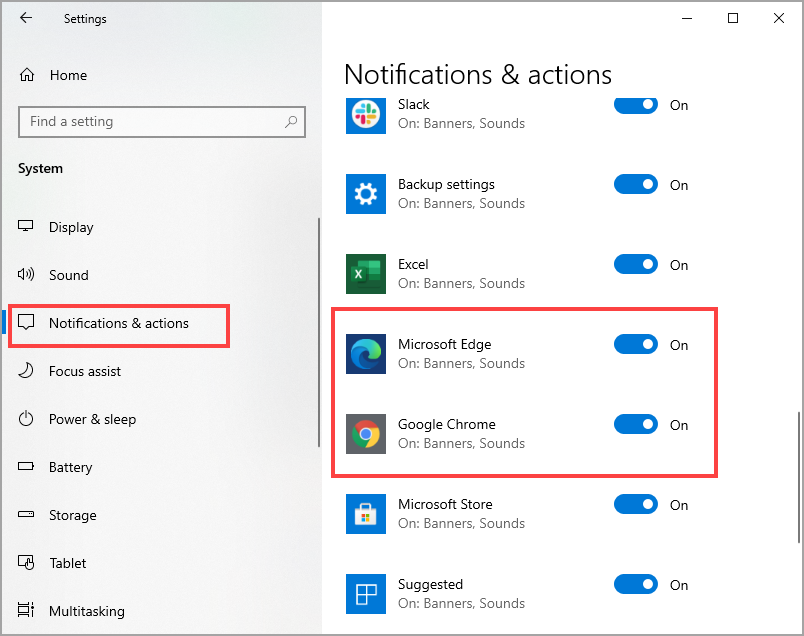
Task: Click the sidebar vertical scrollbar
Action: [318, 332]
